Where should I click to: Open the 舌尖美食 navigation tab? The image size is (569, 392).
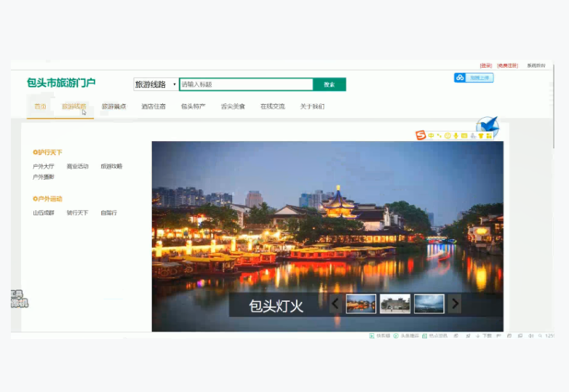[233, 106]
